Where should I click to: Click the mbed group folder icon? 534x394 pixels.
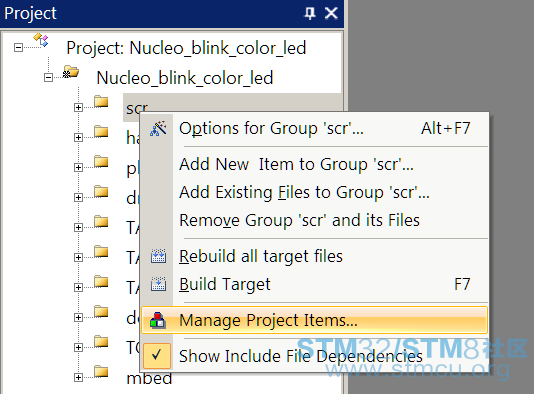[x=101, y=371]
